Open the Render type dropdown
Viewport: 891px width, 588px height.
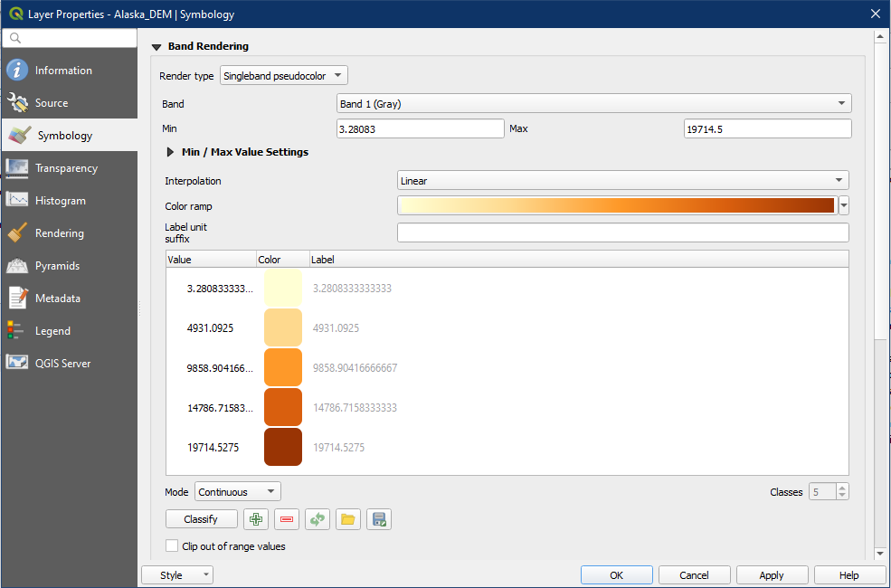pyautogui.click(x=284, y=76)
